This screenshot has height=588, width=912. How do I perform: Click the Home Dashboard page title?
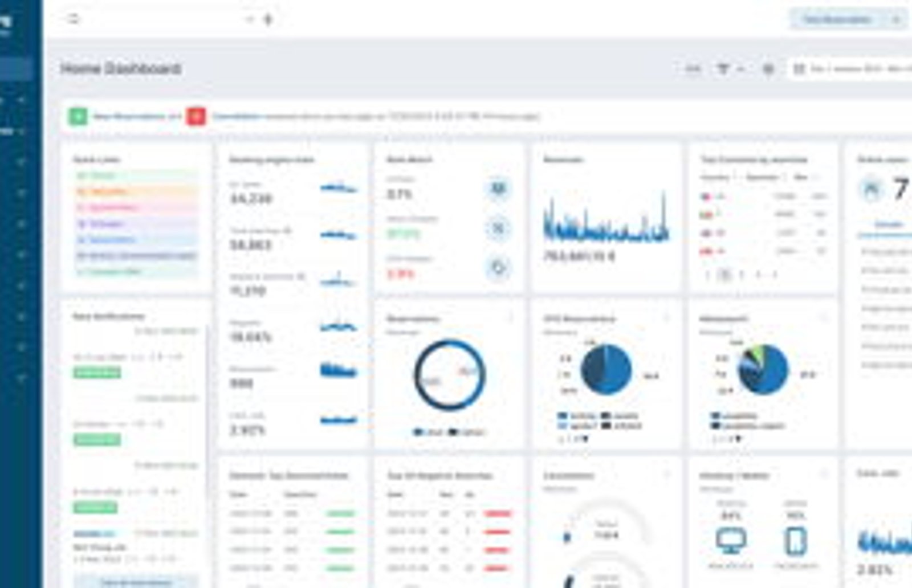[121, 69]
